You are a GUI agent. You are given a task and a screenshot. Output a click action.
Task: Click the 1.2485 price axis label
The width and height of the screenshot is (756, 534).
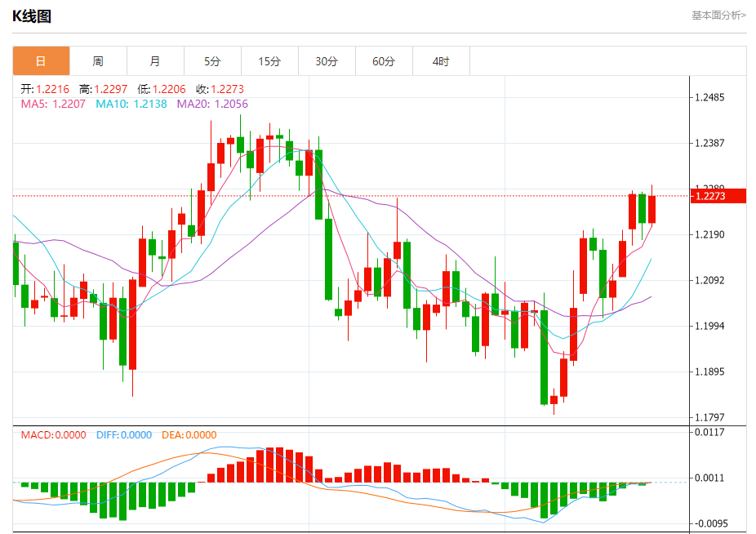(x=709, y=97)
